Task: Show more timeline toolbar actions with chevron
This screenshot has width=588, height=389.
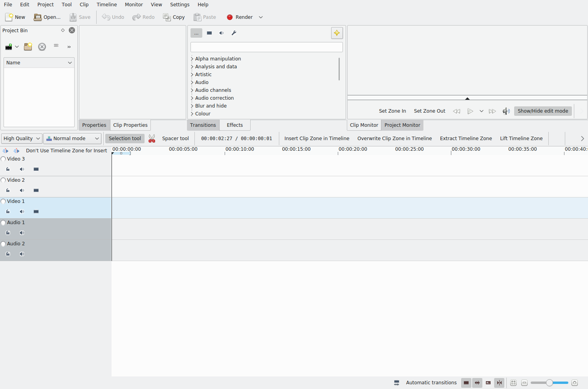Action: point(583,139)
